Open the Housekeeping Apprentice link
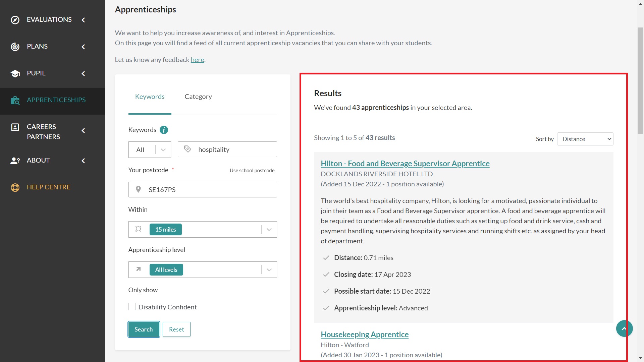The width and height of the screenshot is (644, 362). (x=365, y=335)
